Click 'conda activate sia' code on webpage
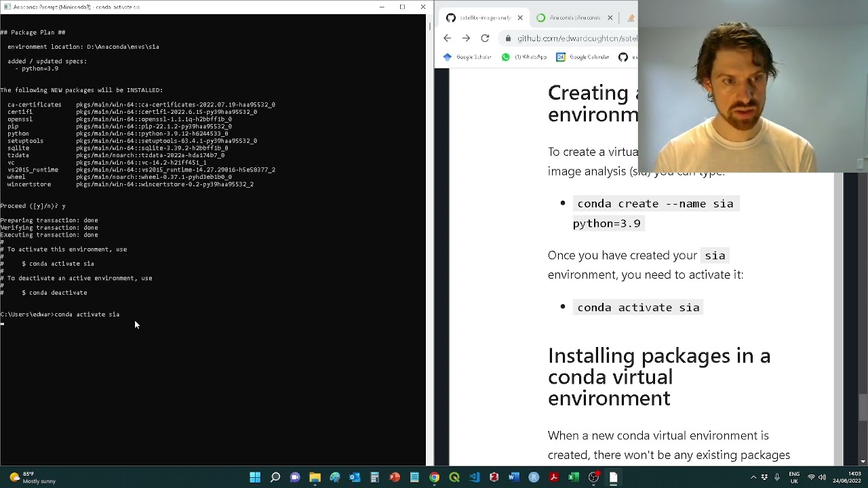The image size is (868, 488). (x=638, y=308)
